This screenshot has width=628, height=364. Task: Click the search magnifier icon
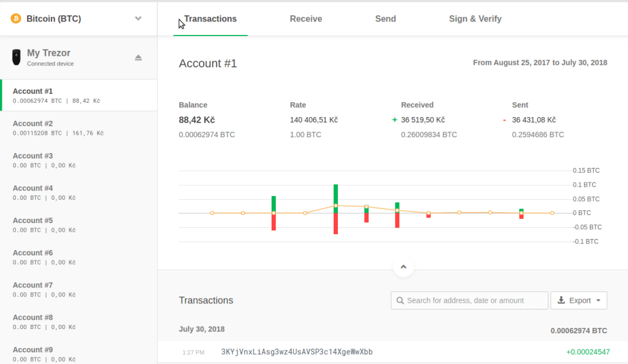[400, 301]
